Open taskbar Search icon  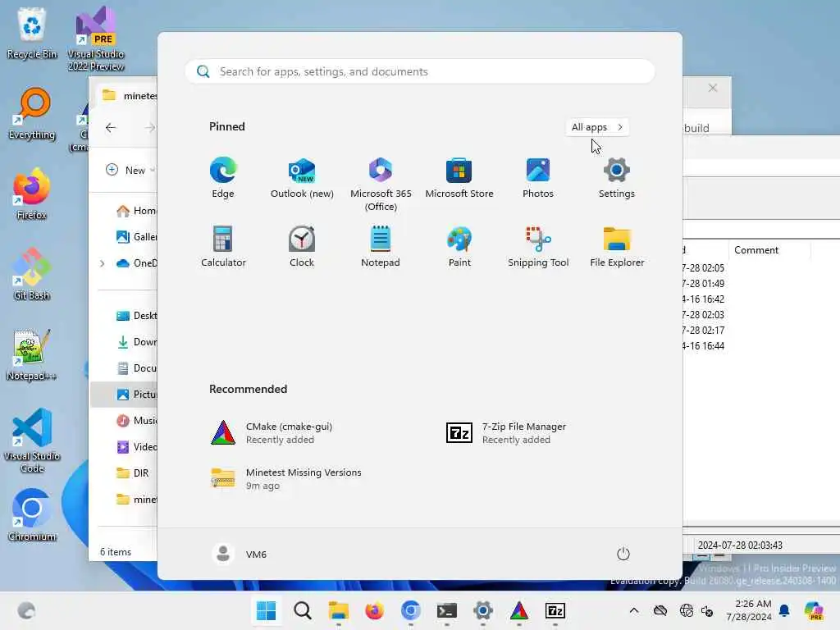pyautogui.click(x=302, y=610)
